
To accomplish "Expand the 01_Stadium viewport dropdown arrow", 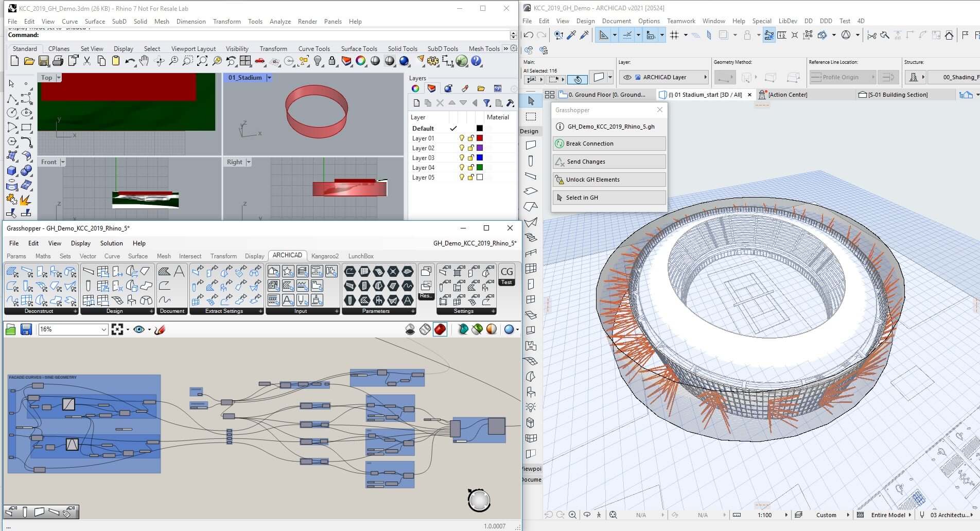I will [269, 78].
